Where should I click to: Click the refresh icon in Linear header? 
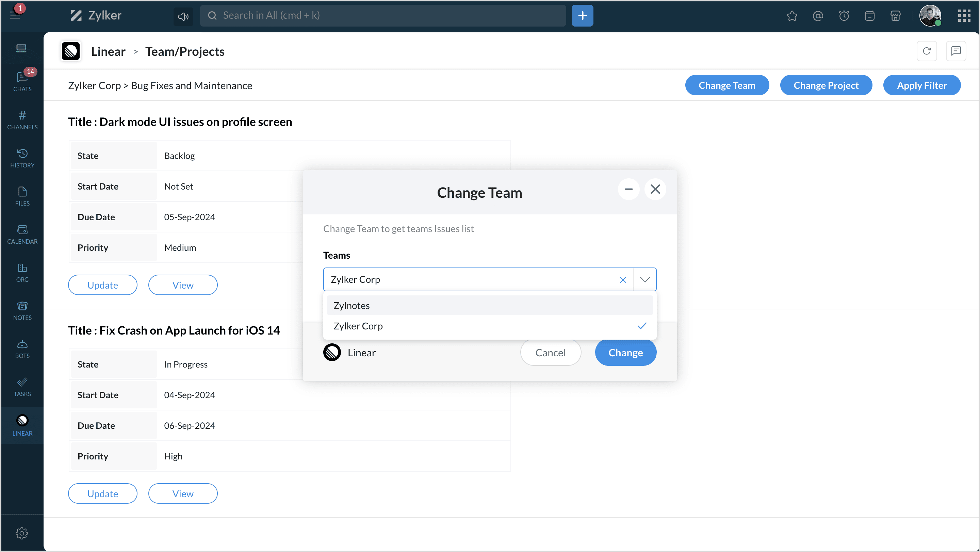[927, 51]
